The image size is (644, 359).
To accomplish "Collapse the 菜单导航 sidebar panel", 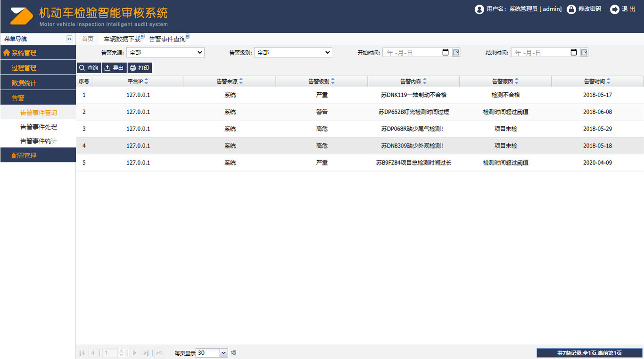I will tap(69, 39).
